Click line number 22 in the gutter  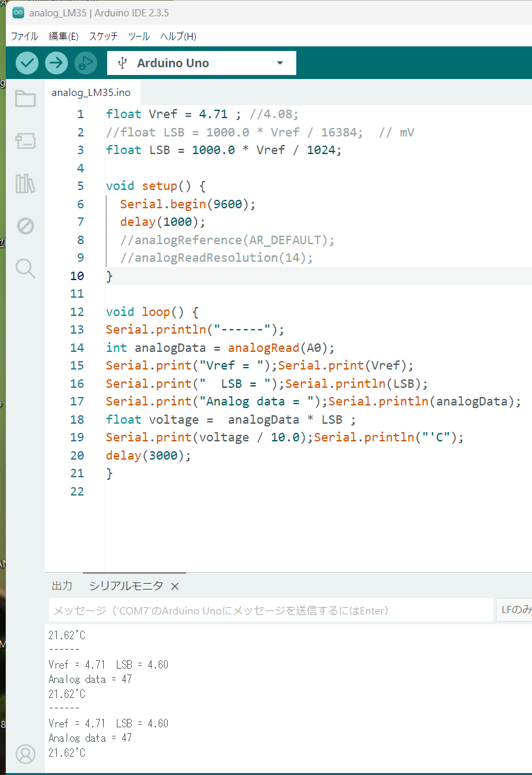pyautogui.click(x=77, y=491)
